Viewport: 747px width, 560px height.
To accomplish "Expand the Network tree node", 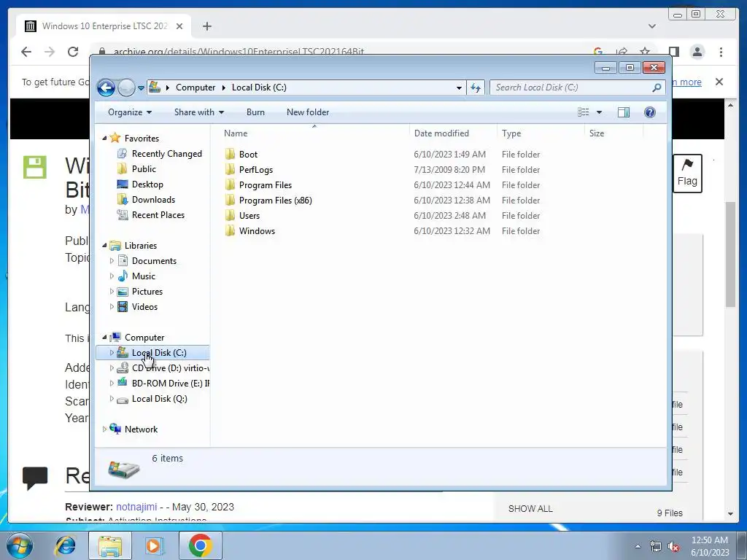I will pos(105,429).
